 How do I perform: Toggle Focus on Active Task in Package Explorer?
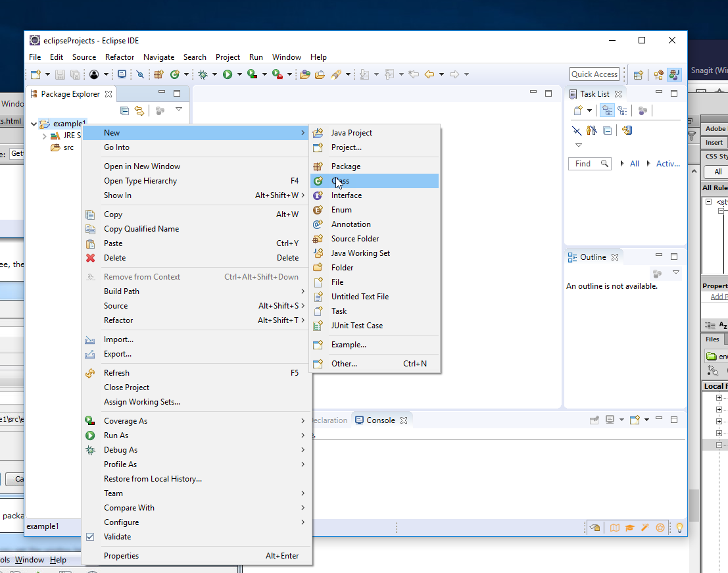160,111
